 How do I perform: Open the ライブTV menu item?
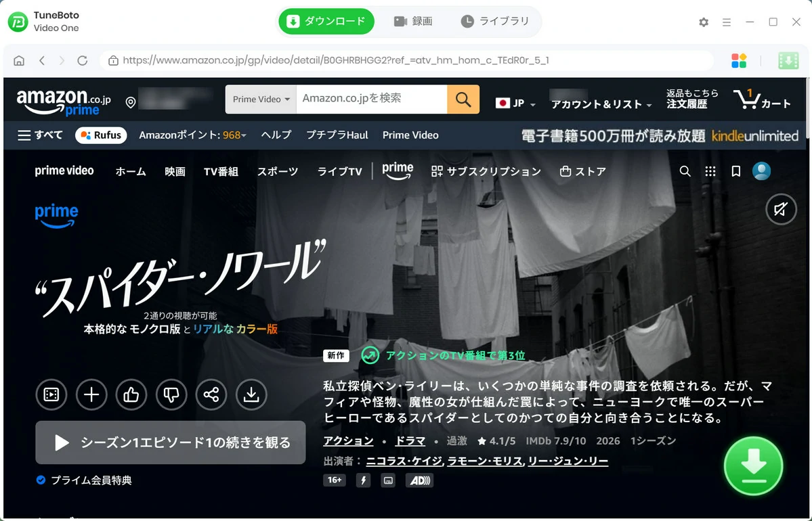[339, 172]
